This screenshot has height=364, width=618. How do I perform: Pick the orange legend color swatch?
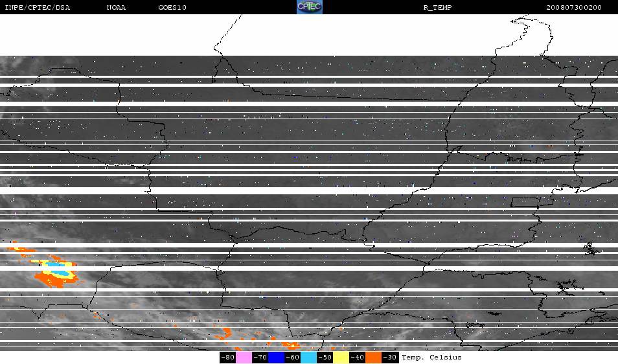pyautogui.click(x=373, y=358)
